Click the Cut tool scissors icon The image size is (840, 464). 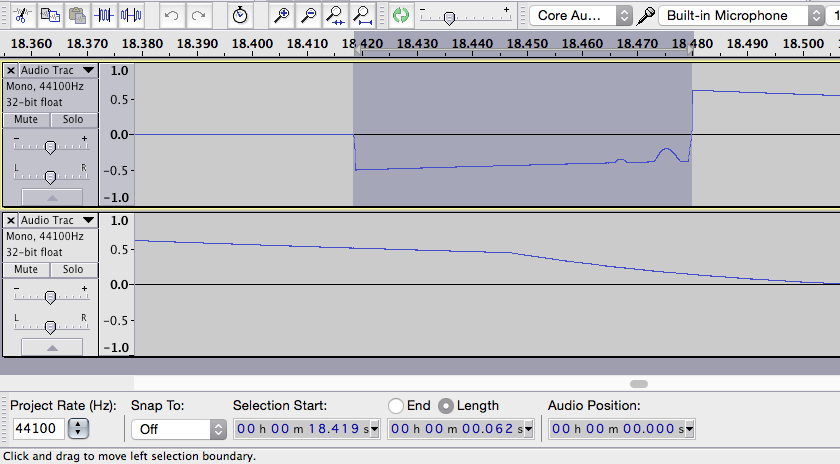(x=20, y=15)
